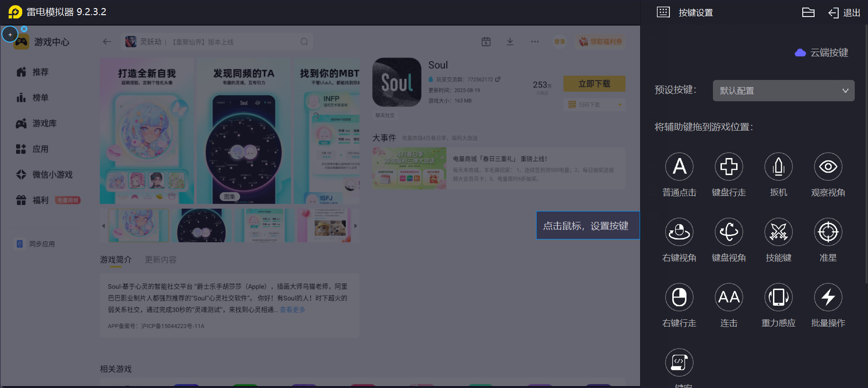Screen dimensions: 868x388
Task: Select the 观察视角 eye view icon
Action: tap(828, 167)
